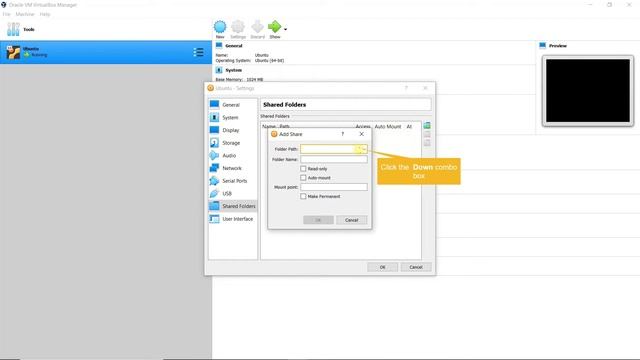Click the Ubuntu Settings help question mark
The height and width of the screenshot is (360, 640).
pos(406,88)
